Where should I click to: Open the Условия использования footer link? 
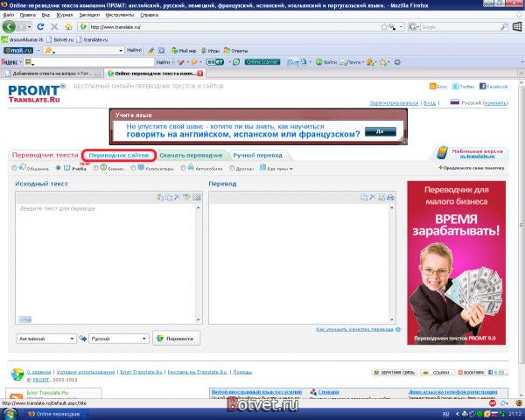point(86,372)
